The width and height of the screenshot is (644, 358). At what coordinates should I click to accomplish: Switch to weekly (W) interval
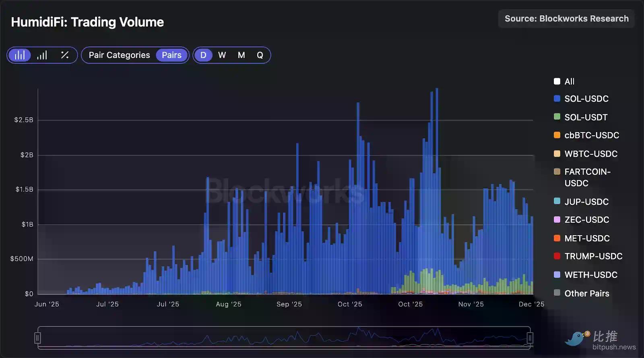click(x=222, y=55)
